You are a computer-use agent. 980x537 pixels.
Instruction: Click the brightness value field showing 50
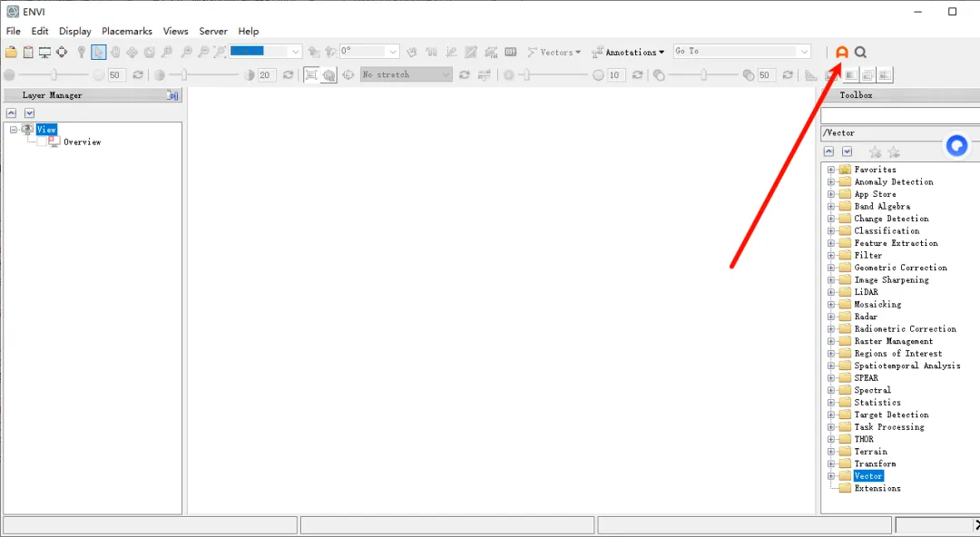pos(116,75)
